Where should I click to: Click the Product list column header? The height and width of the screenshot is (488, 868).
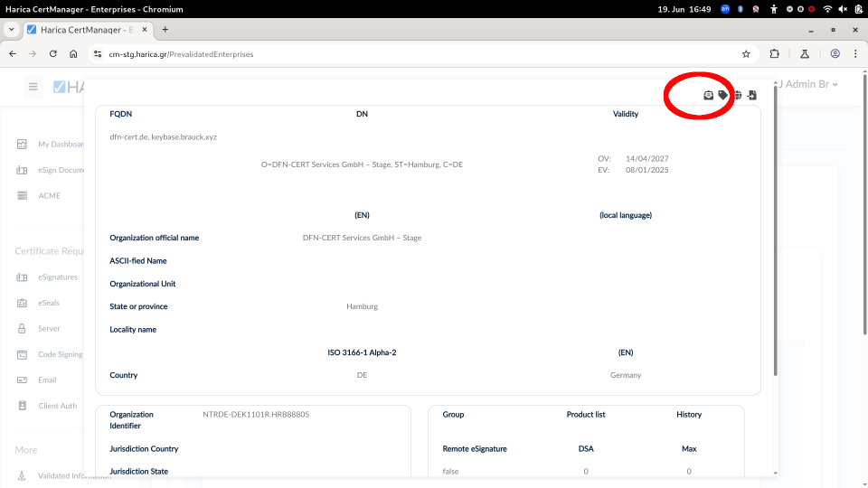tap(586, 414)
